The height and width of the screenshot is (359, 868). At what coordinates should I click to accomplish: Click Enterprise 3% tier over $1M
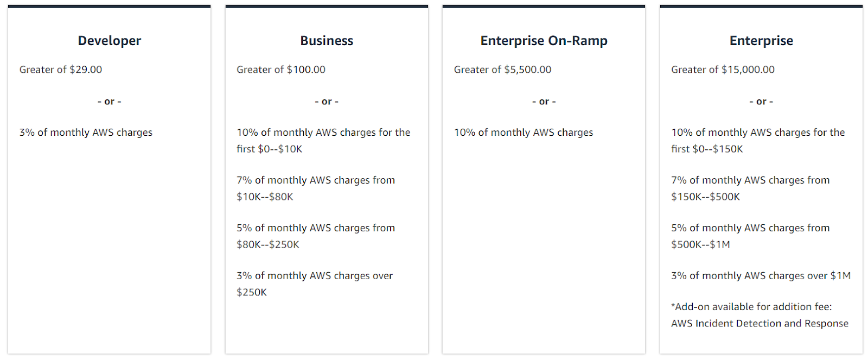[x=761, y=276]
